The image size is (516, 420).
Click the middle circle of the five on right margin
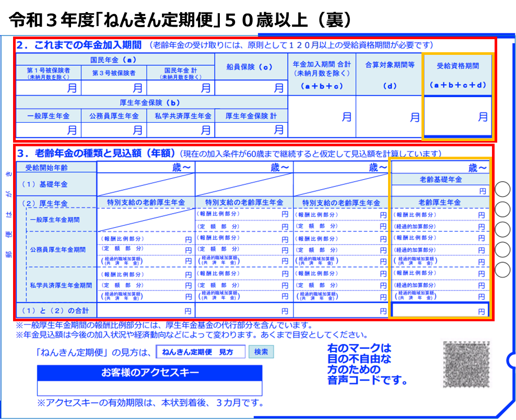click(x=502, y=229)
